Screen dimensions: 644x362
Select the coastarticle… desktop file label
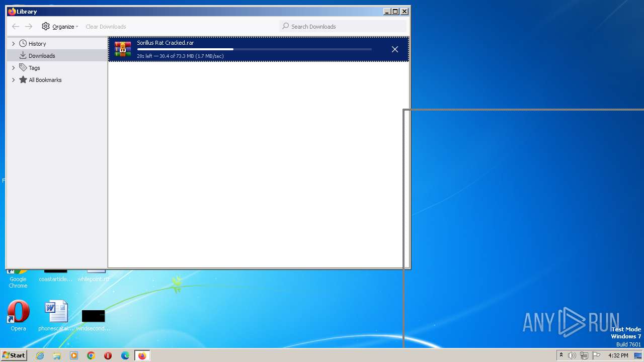[x=55, y=279]
